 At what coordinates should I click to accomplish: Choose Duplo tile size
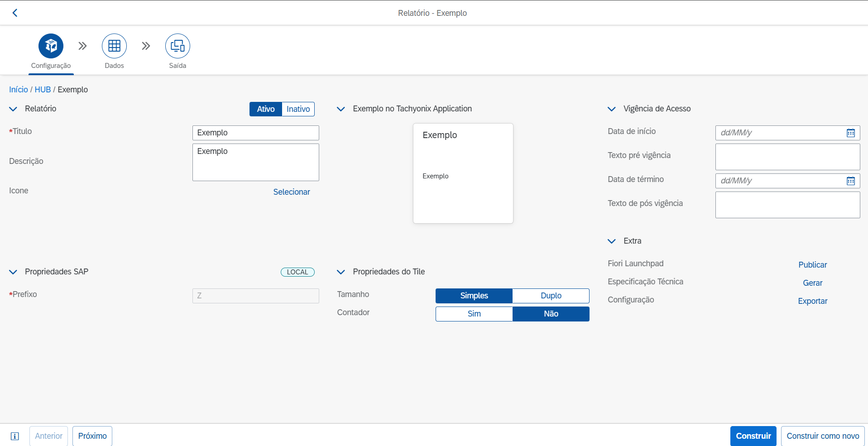point(551,296)
